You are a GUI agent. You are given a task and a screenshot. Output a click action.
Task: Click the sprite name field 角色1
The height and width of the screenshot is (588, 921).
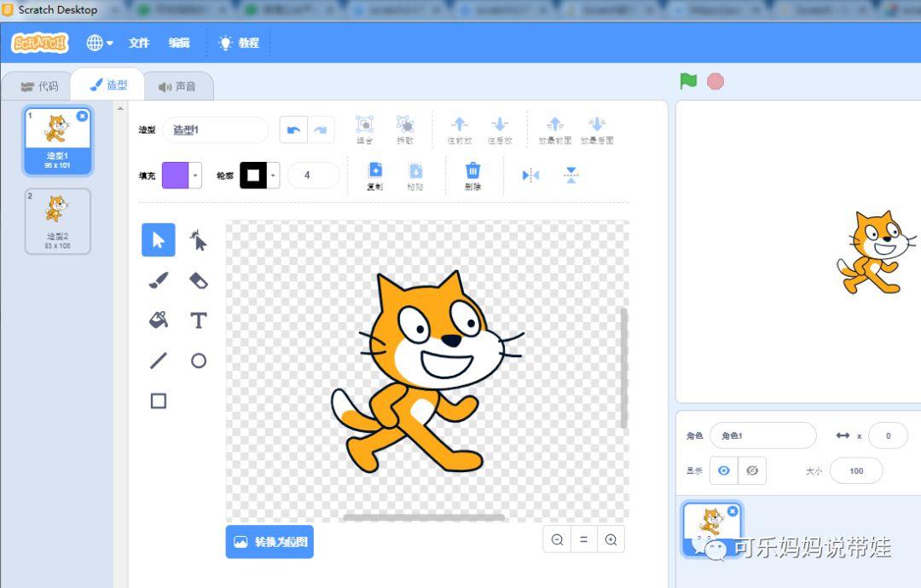pos(763,435)
